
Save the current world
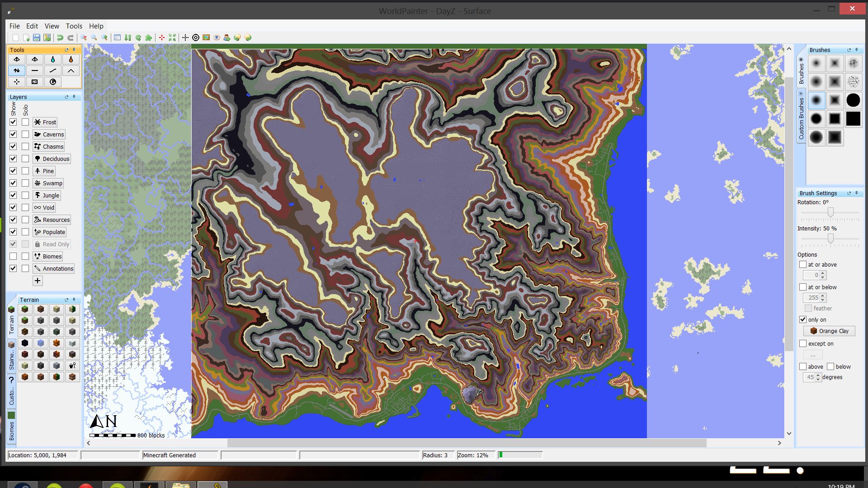[36, 38]
